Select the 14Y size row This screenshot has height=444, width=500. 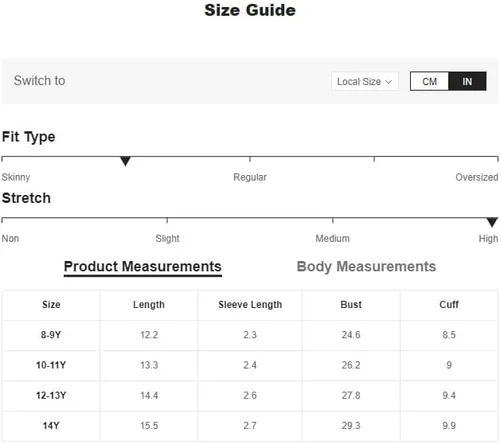250,426
